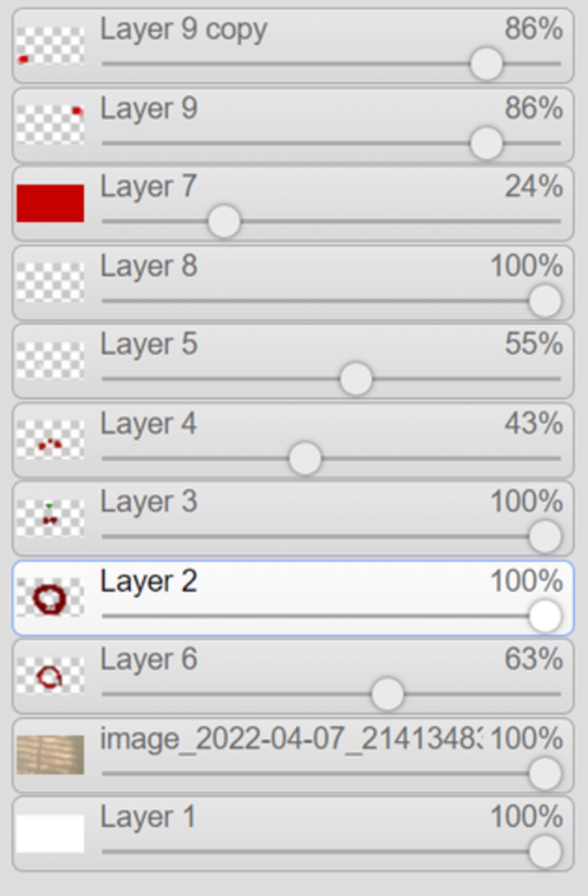Select the Layer 5 name label
588x896 pixels.
click(149, 344)
